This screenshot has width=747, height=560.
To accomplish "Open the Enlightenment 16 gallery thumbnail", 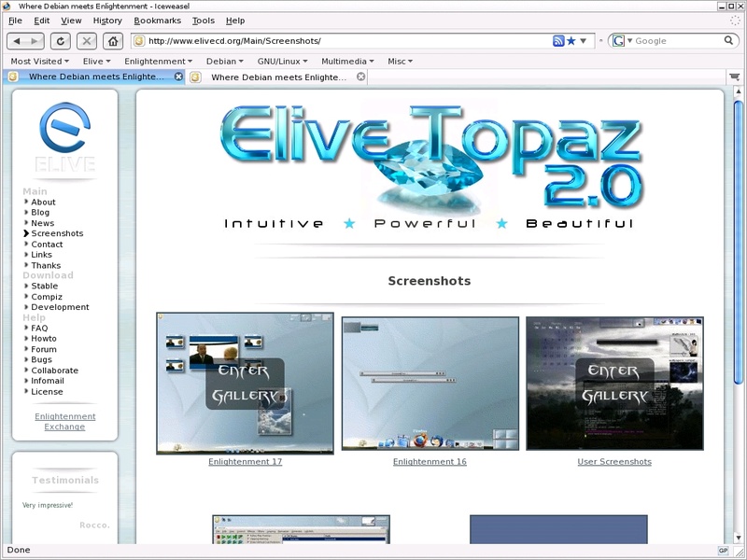I will (x=430, y=384).
